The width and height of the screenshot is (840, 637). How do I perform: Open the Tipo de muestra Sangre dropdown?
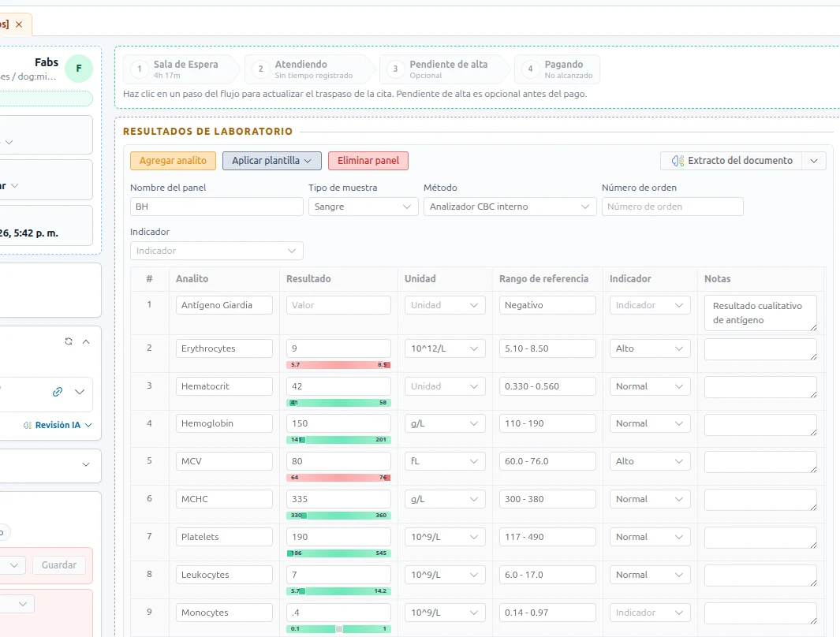click(x=364, y=207)
